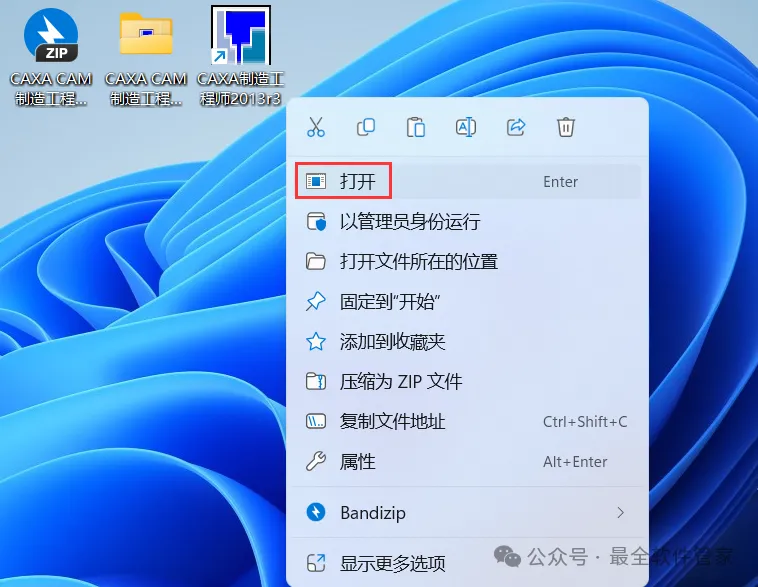Click the zipped-folder icon beside 压缩为 ZIP 文件
Image resolution: width=758 pixels, height=587 pixels.
click(316, 382)
